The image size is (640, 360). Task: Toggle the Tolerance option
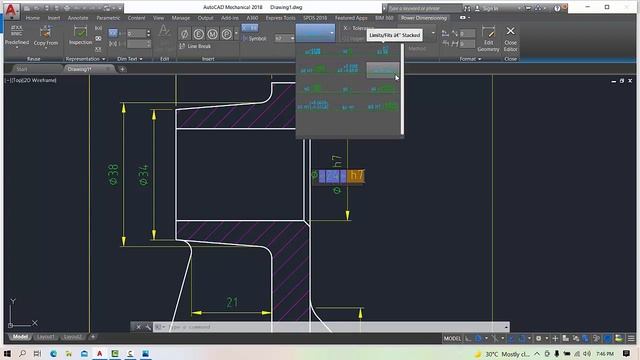tap(358, 28)
